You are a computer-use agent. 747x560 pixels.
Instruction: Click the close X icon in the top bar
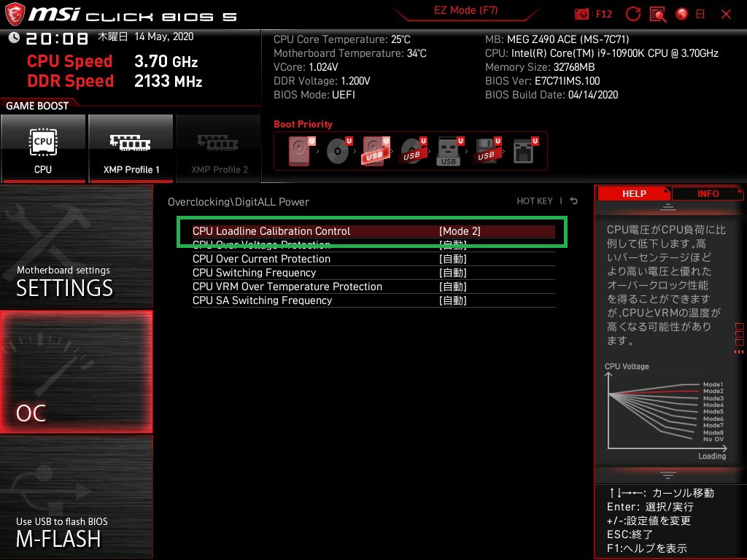pos(726,15)
